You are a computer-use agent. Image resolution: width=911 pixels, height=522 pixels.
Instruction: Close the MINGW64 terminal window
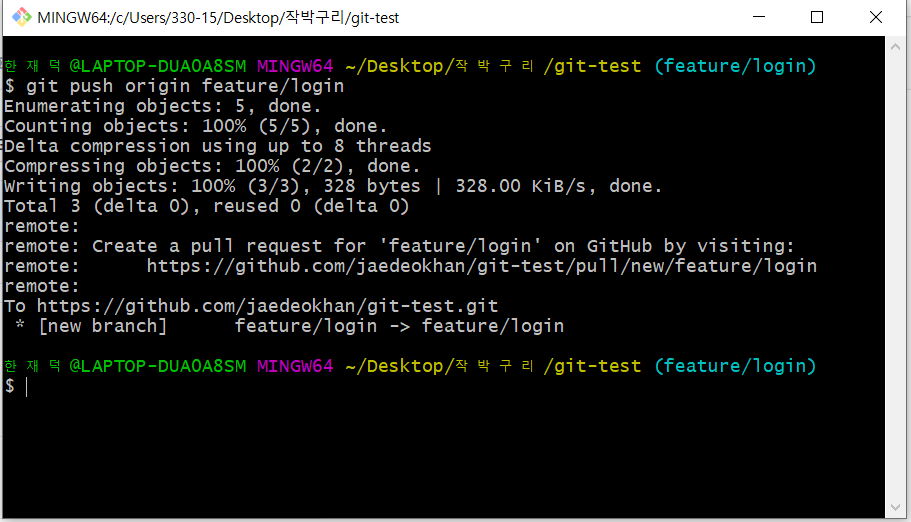pos(876,17)
